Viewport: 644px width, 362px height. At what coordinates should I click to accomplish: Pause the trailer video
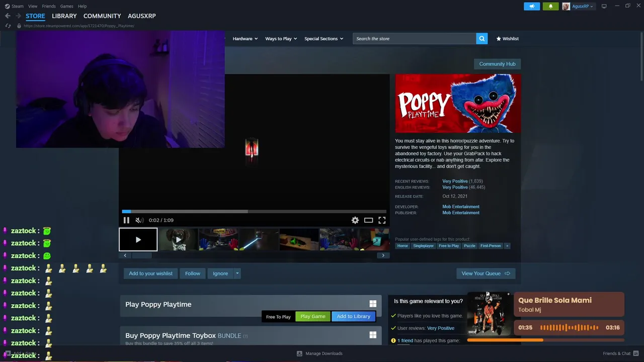(x=126, y=220)
